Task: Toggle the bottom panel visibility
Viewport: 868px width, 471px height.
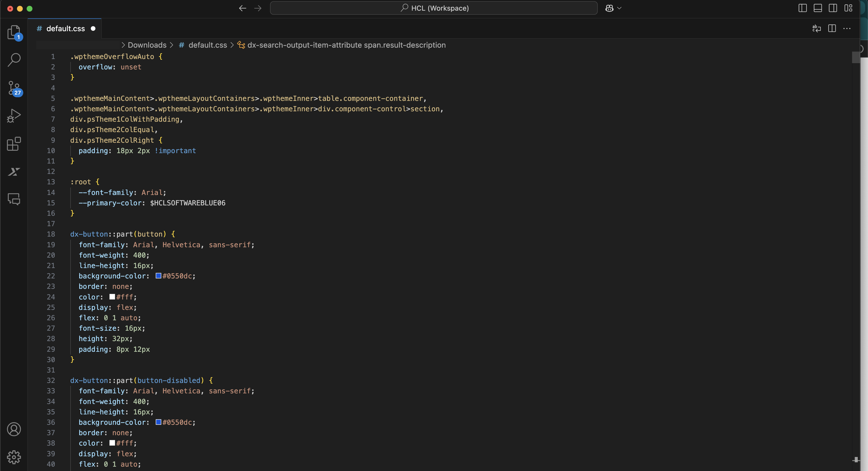Action: [x=817, y=8]
